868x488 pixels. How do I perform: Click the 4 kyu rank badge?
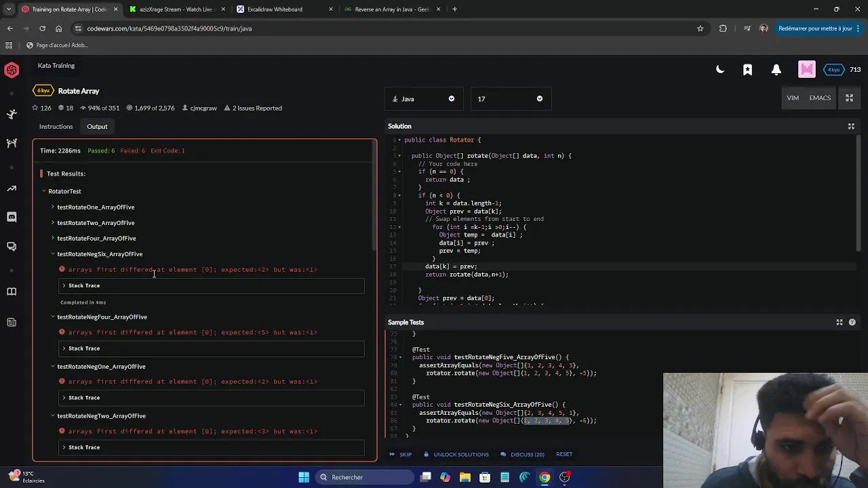pyautogui.click(x=833, y=69)
